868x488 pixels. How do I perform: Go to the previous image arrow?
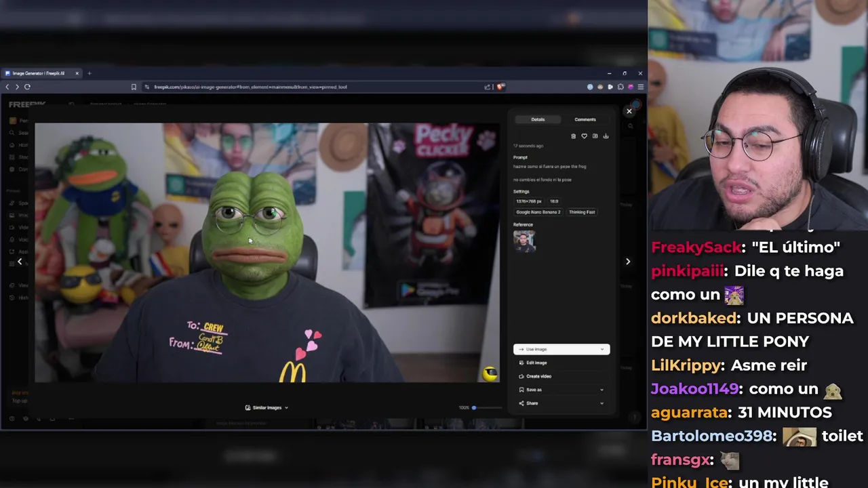[20, 261]
